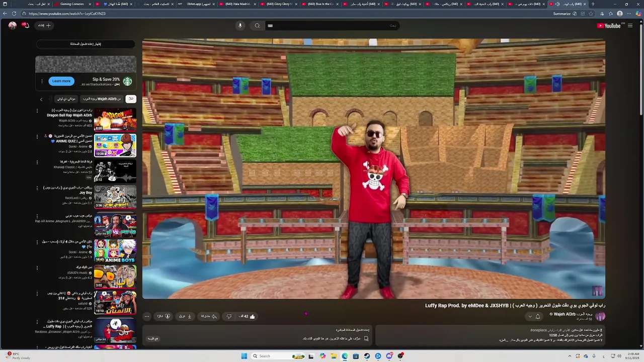
Task: Click the browser back arrow
Action: [x=5, y=14]
